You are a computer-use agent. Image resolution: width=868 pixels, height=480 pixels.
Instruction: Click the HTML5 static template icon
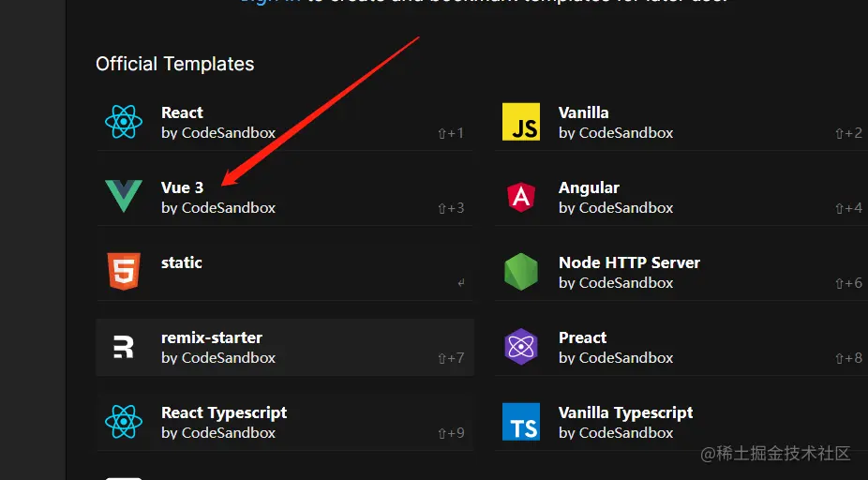pyautogui.click(x=124, y=272)
